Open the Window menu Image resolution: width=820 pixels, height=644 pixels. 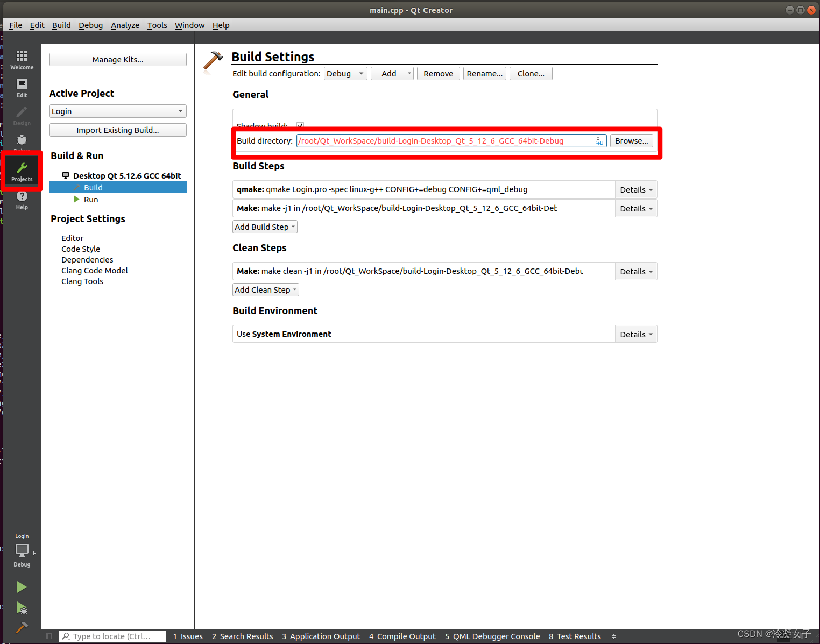pyautogui.click(x=189, y=25)
